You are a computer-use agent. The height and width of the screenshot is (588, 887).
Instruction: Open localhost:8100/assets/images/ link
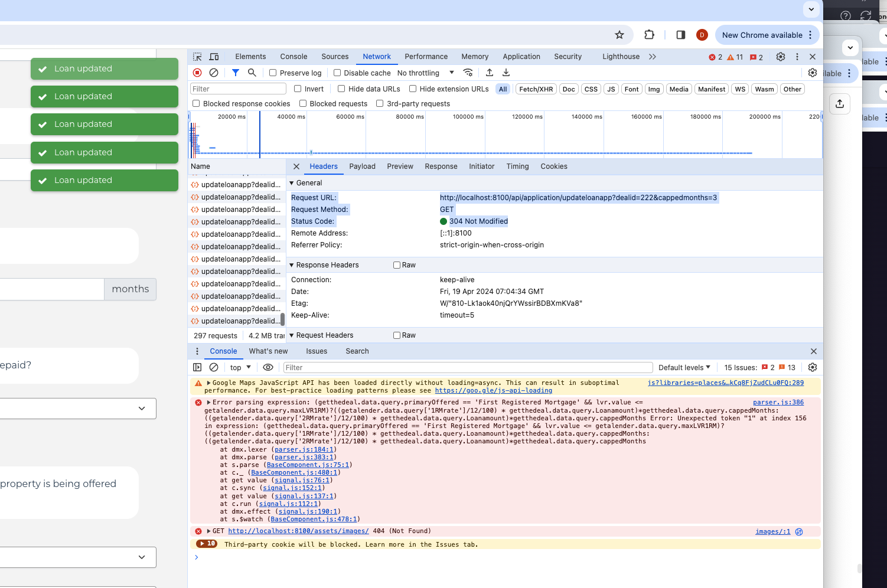298,531
